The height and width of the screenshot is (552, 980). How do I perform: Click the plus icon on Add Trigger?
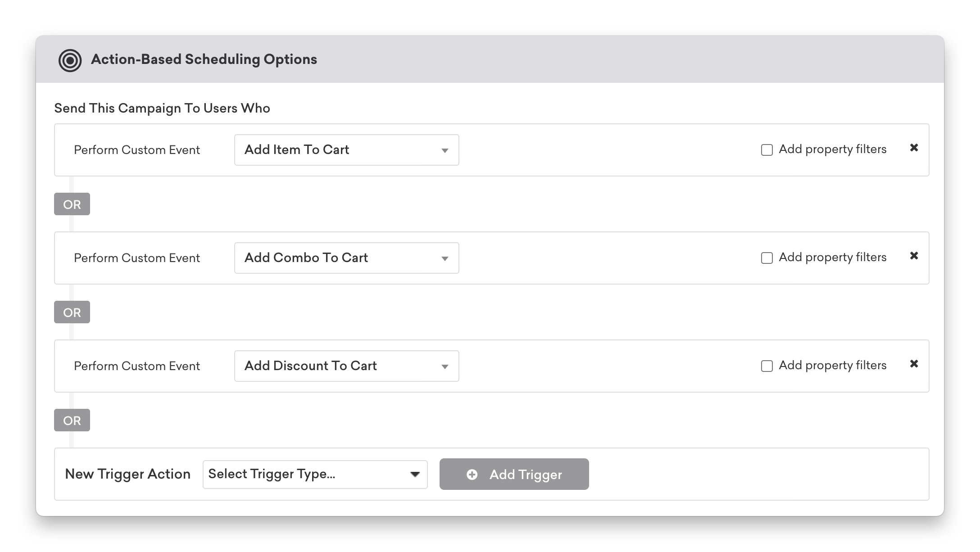click(472, 475)
